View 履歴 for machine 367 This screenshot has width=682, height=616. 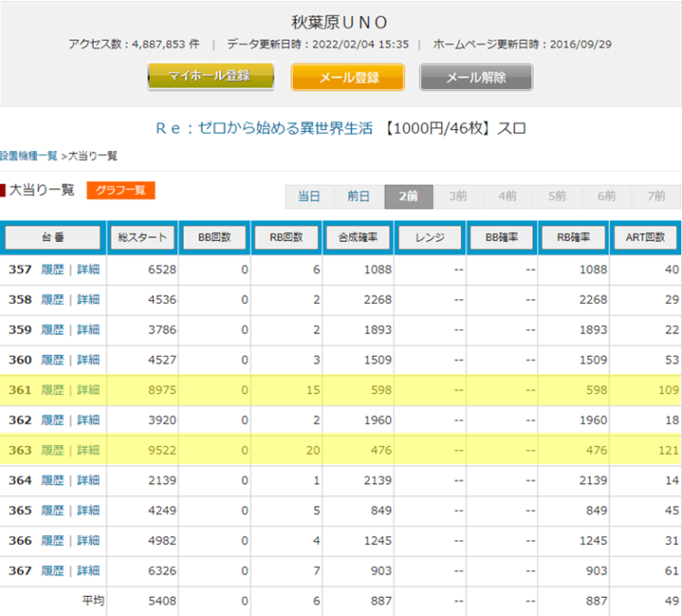point(52,570)
